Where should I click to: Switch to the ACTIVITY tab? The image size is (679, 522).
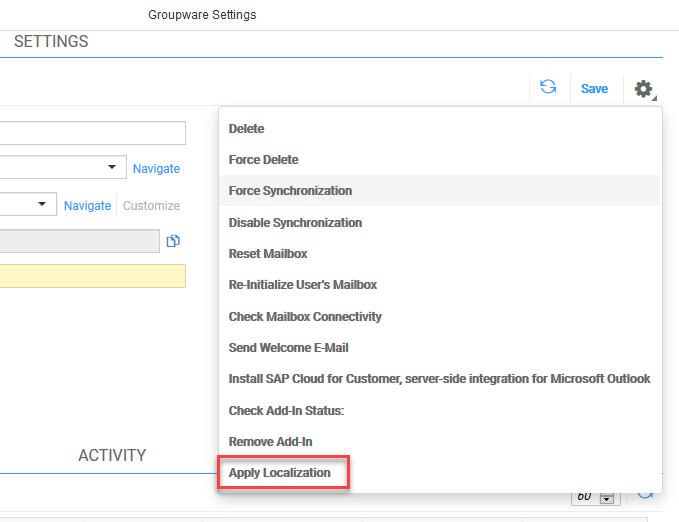click(x=112, y=455)
